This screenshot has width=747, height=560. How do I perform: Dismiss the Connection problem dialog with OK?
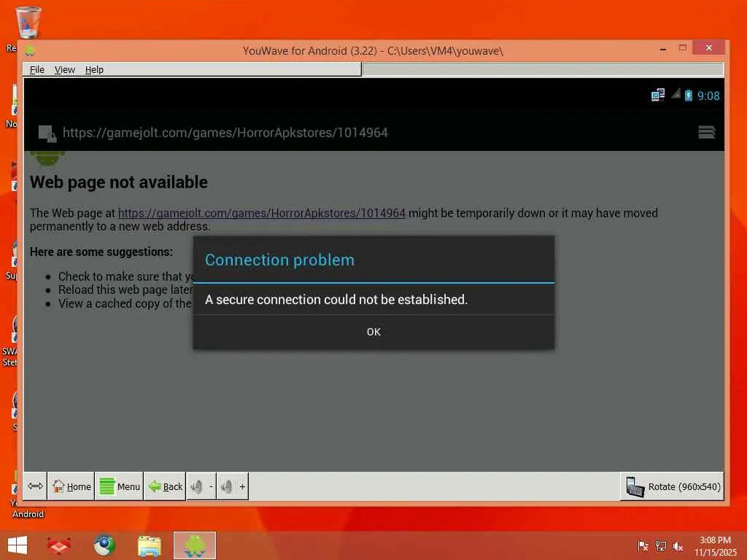click(373, 332)
